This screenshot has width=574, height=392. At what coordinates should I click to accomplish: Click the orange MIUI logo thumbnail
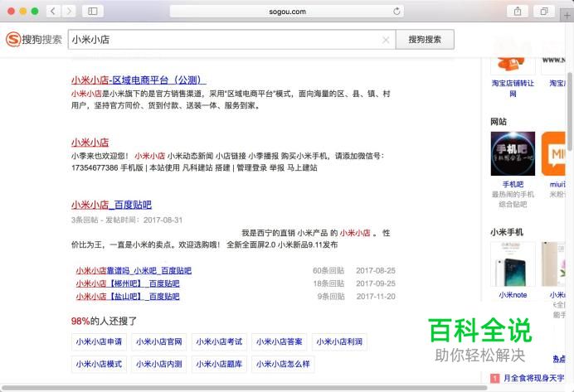click(553, 153)
